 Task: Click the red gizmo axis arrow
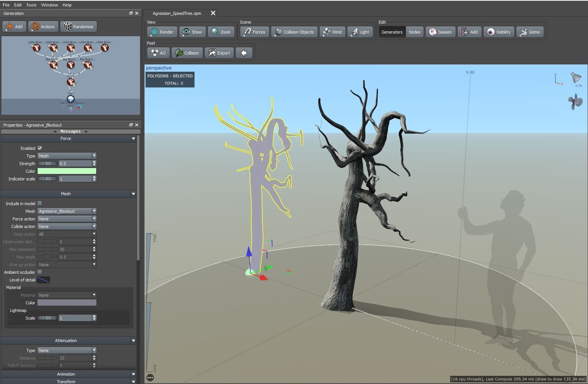coord(263,277)
